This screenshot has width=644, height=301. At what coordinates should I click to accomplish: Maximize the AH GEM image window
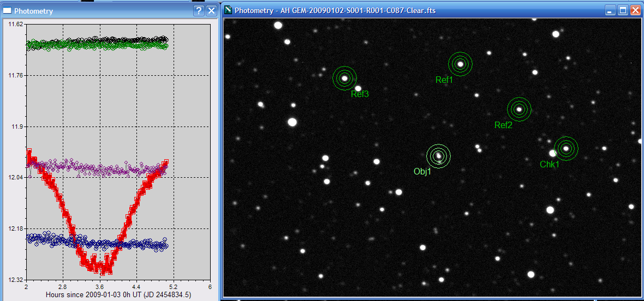(624, 10)
